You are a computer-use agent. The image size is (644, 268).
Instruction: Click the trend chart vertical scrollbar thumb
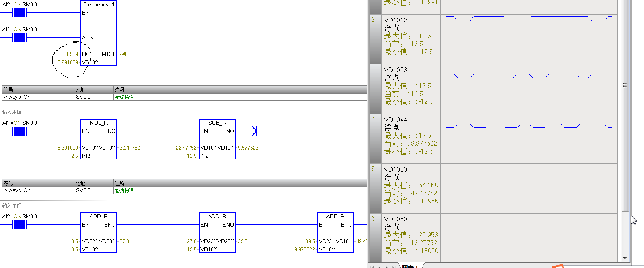pyautogui.click(x=625, y=107)
